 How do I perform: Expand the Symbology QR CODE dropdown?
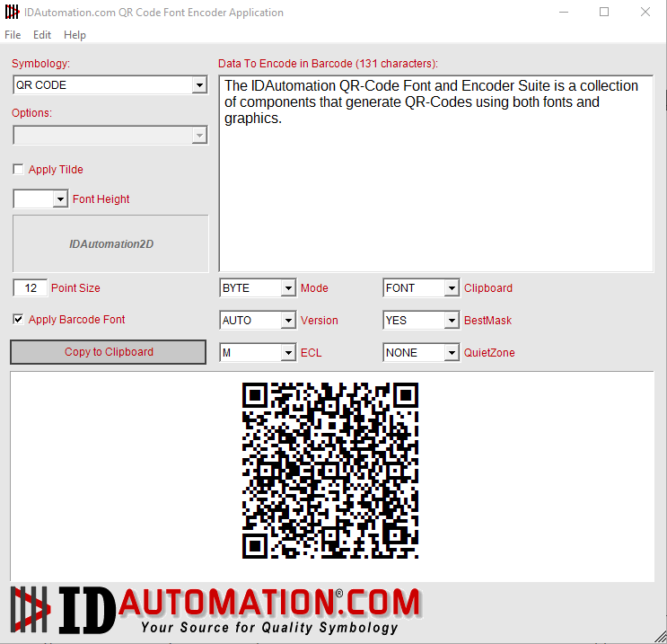(x=199, y=85)
